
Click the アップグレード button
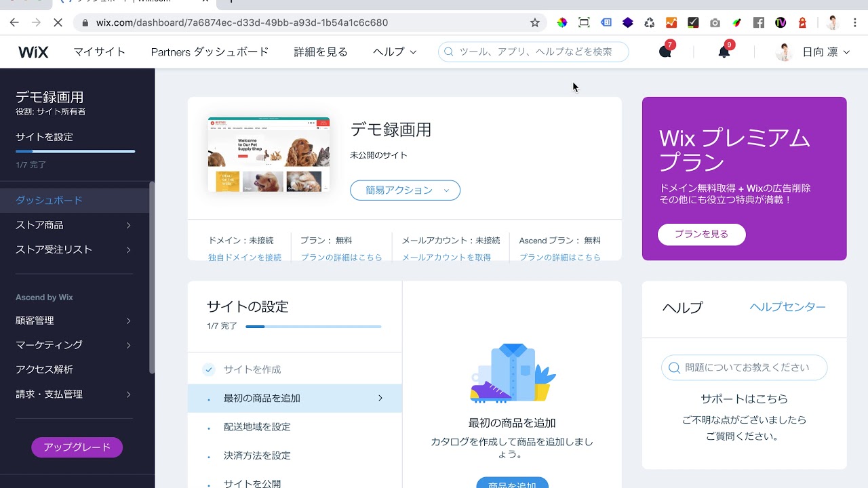tap(77, 447)
